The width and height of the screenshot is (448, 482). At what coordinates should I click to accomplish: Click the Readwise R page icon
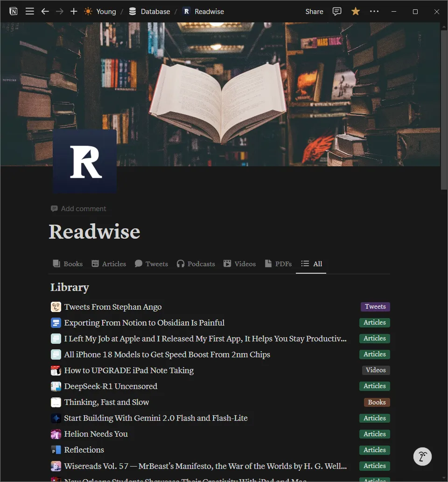point(85,162)
